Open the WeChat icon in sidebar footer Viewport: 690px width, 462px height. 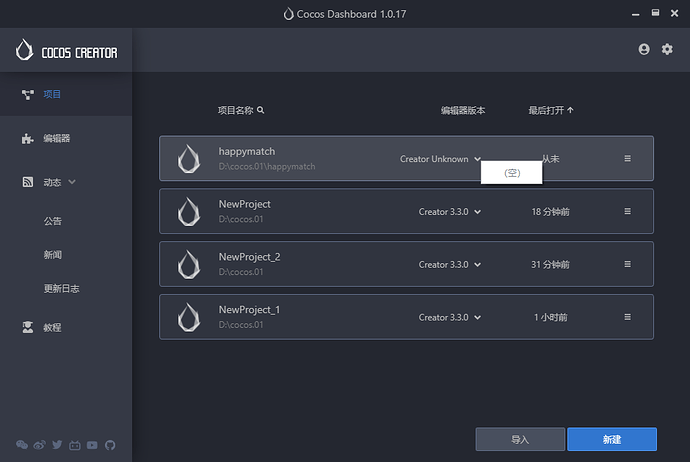22,445
